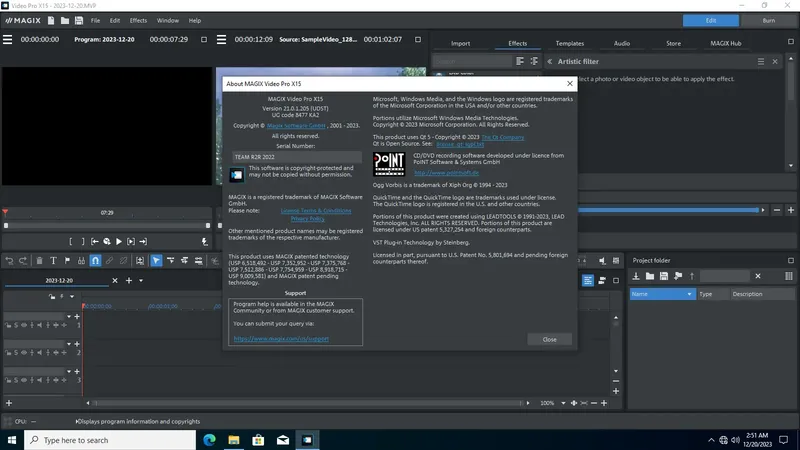This screenshot has width=800, height=450.
Task: Expand track 2 dropdown arrow
Action: [x=69, y=344]
